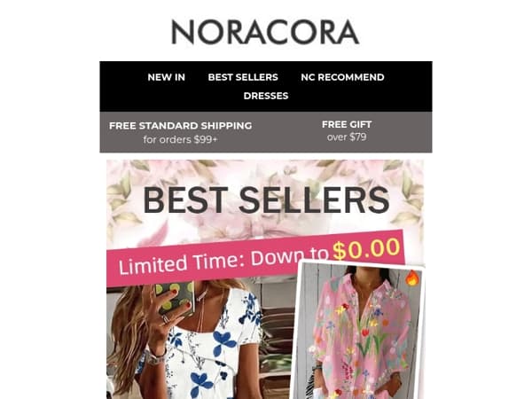Click the phone held by the model
This screenshot has height=399, width=532.
[175, 298]
